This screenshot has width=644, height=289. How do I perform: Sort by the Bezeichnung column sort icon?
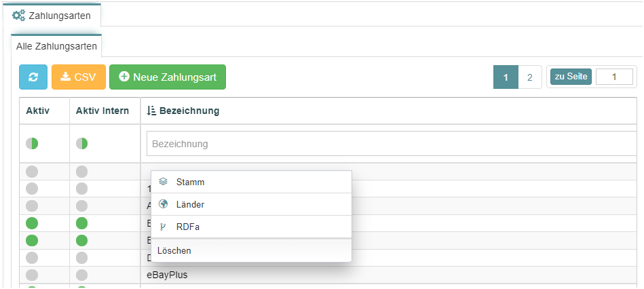(x=151, y=111)
